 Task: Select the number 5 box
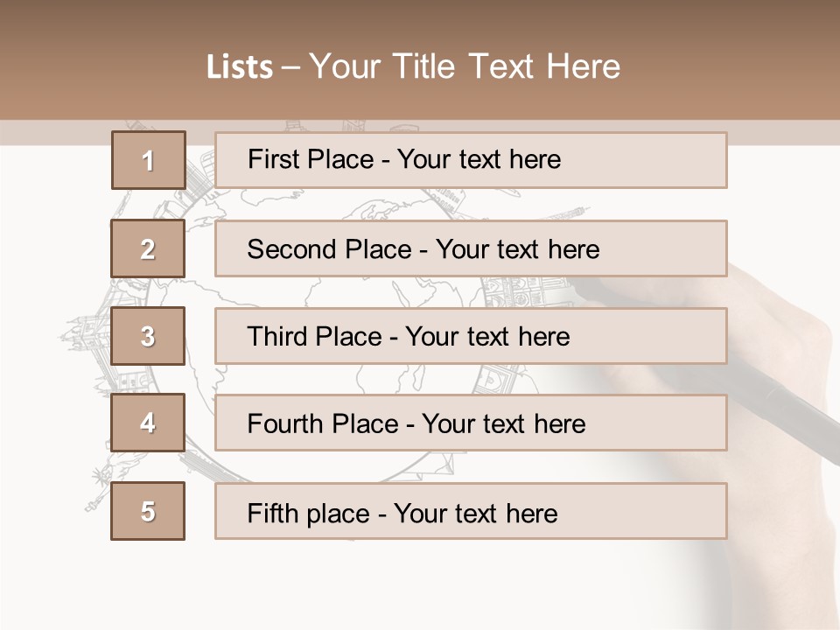tap(148, 511)
